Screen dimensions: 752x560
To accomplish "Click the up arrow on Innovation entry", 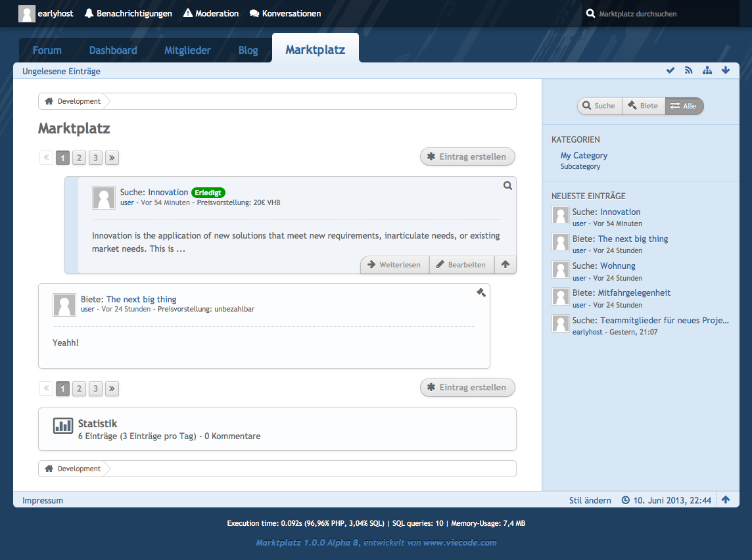I will pos(505,265).
